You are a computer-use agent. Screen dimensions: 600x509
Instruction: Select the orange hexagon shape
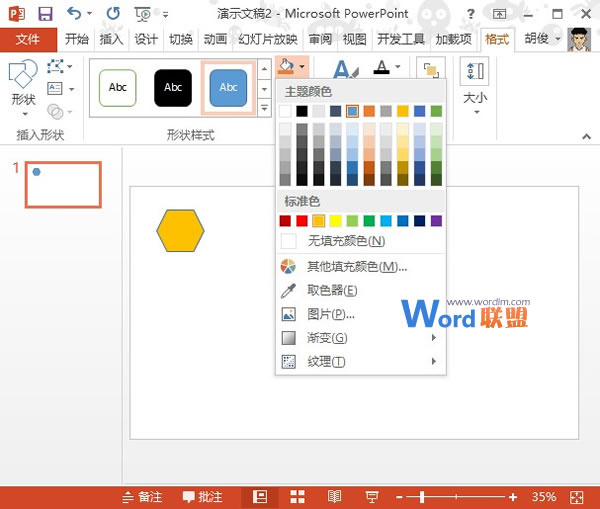click(x=180, y=230)
